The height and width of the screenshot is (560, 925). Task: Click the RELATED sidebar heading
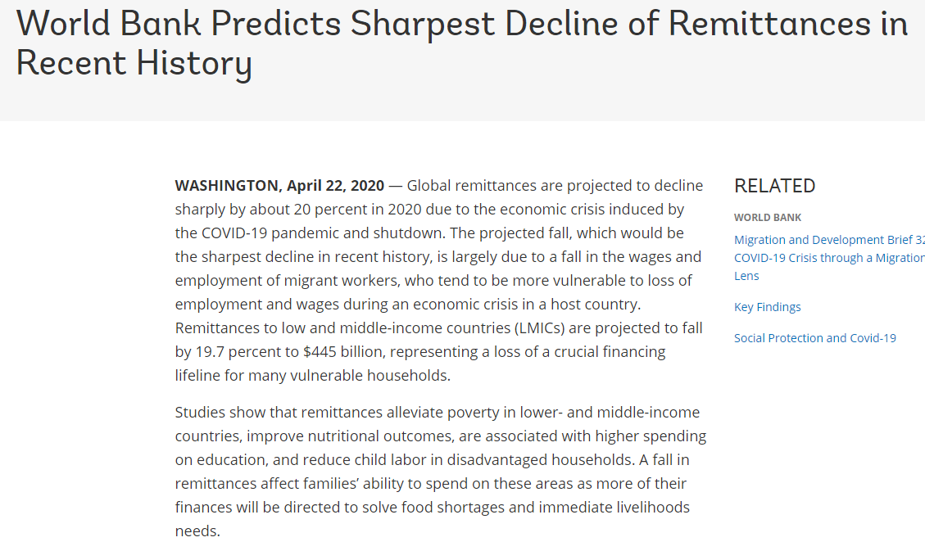point(774,186)
